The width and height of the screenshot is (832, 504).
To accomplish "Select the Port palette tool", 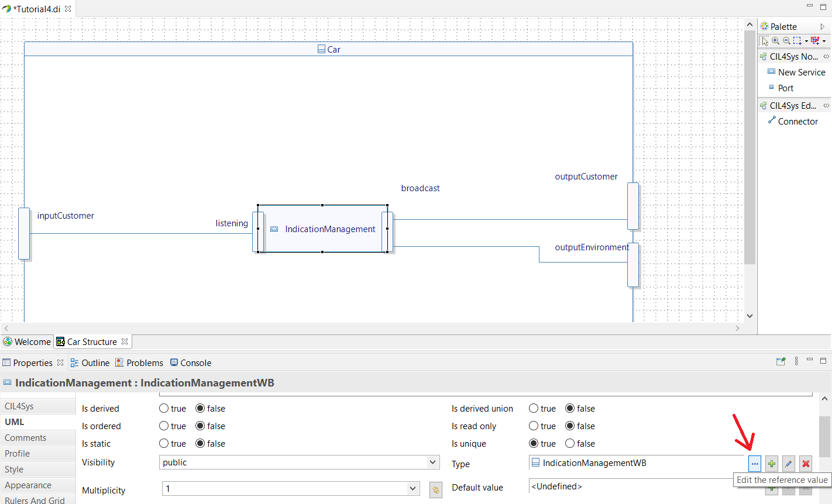I will point(781,88).
